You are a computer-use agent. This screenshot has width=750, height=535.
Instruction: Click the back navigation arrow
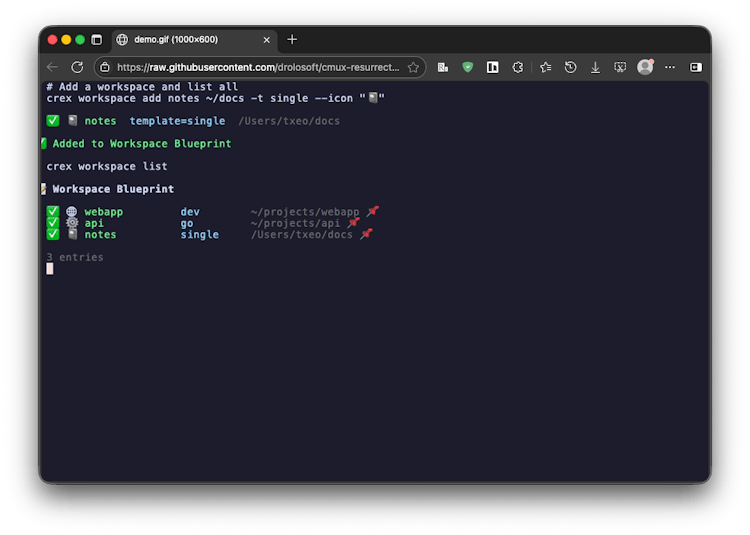[53, 67]
